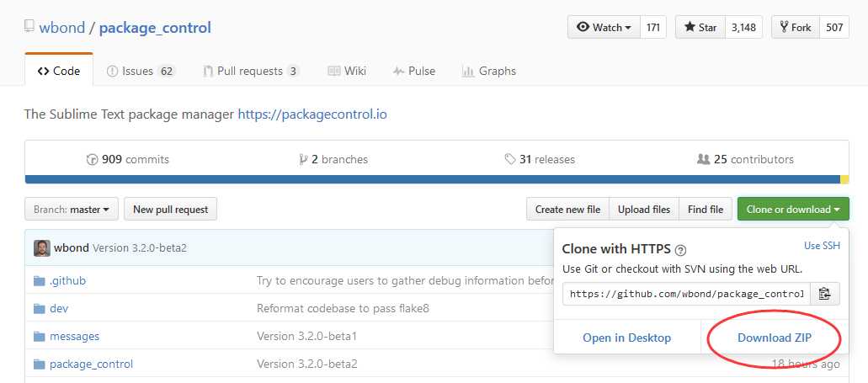Viewport: 868px width, 383px height.
Task: Click the 62 issues counter badge
Action: point(167,71)
